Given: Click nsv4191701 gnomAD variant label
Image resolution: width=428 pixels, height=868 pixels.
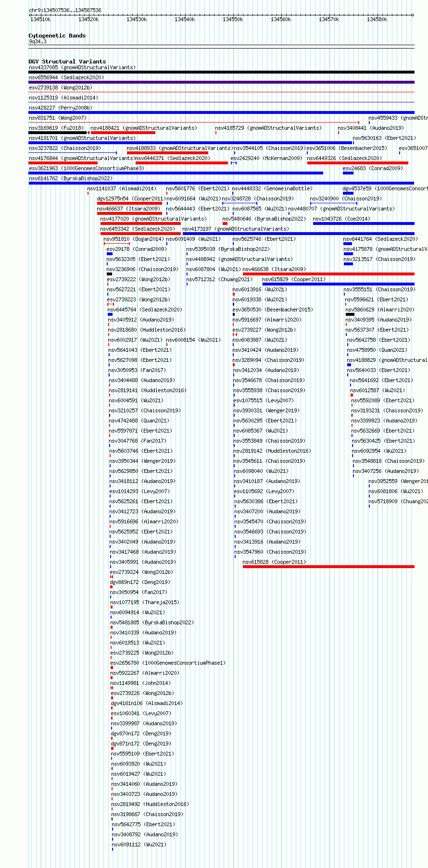Looking at the screenshot, I should pyautogui.click(x=82, y=138).
